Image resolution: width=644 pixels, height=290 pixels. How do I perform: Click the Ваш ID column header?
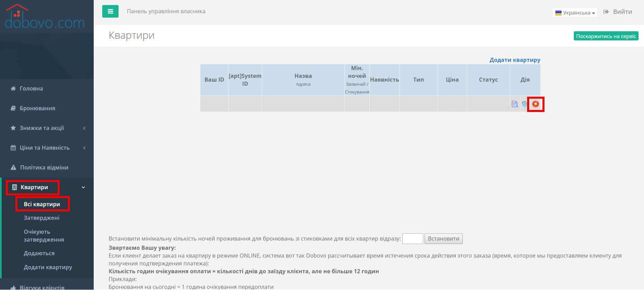[x=214, y=80]
